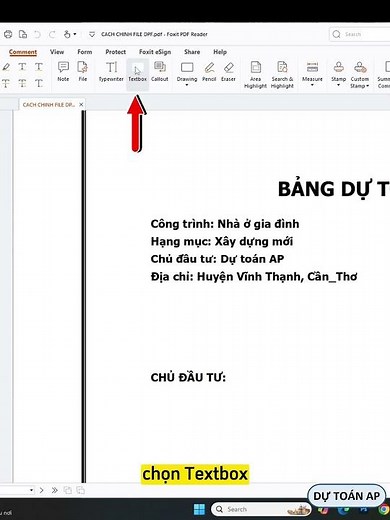
Task: Click the 'BẢNG DỰ T' document title
Action: (334, 189)
